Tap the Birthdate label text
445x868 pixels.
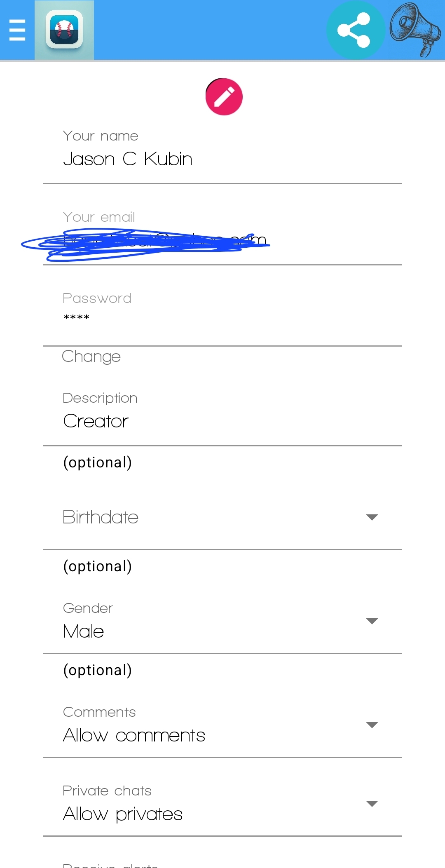[x=101, y=517]
